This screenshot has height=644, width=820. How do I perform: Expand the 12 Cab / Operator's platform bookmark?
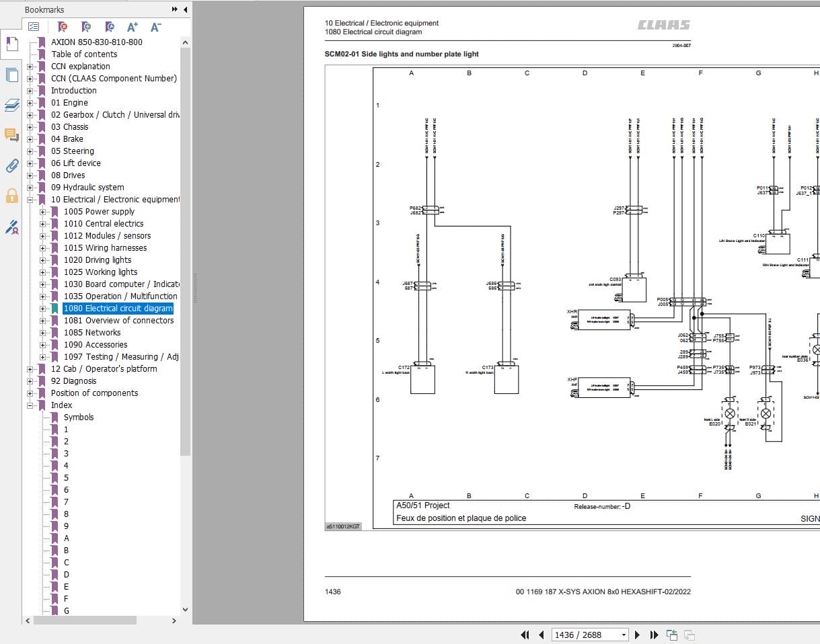click(x=30, y=369)
